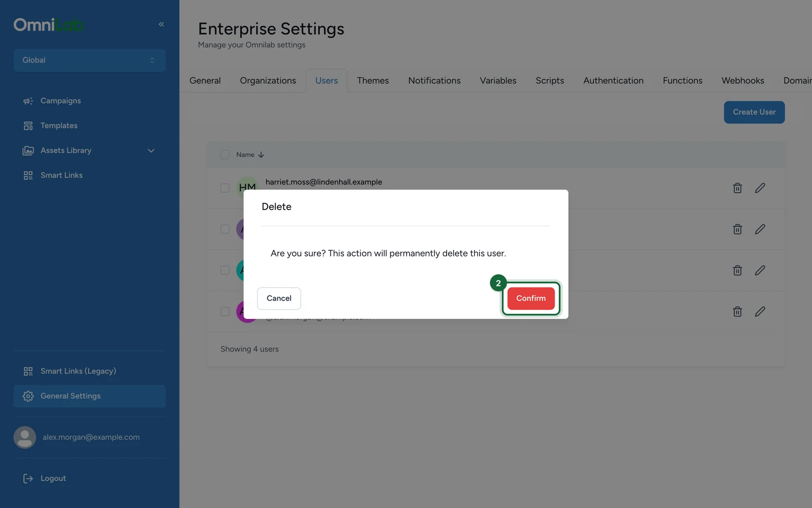Click the Campaigns megaphone icon

[x=28, y=101]
